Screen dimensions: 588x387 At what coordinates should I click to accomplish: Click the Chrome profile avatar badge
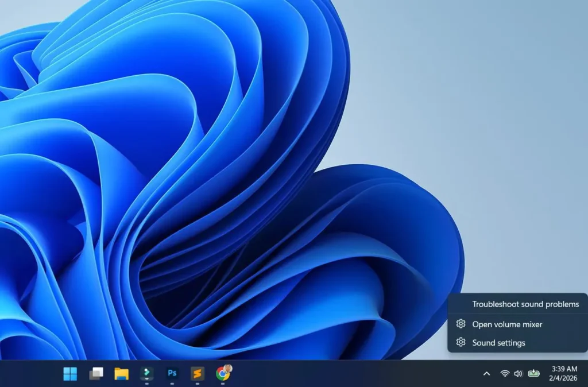click(x=227, y=369)
